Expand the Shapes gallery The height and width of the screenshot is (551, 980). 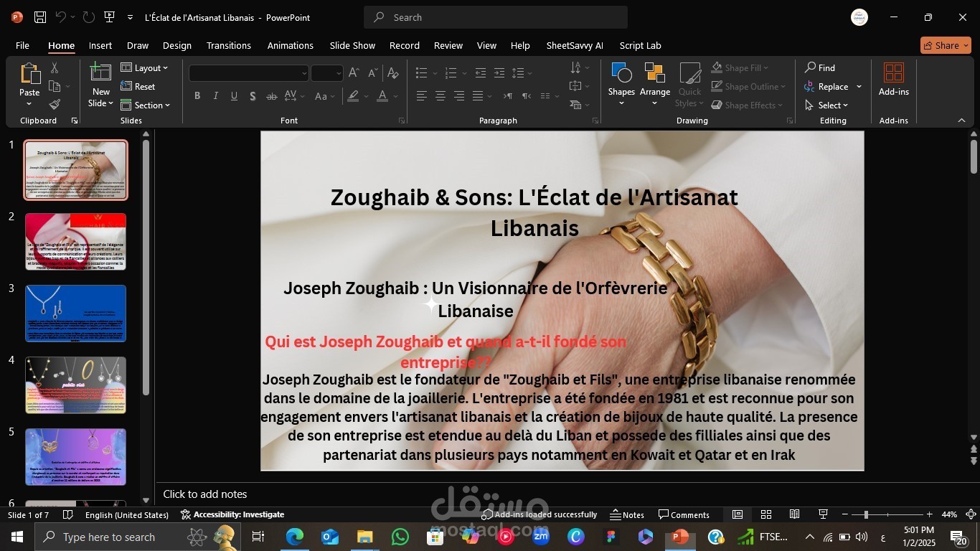[x=621, y=85]
